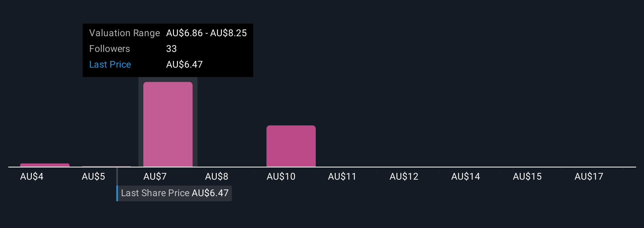Click the AU$6.86 - AU$8.25 range value
644x228 pixels.
[x=207, y=33]
